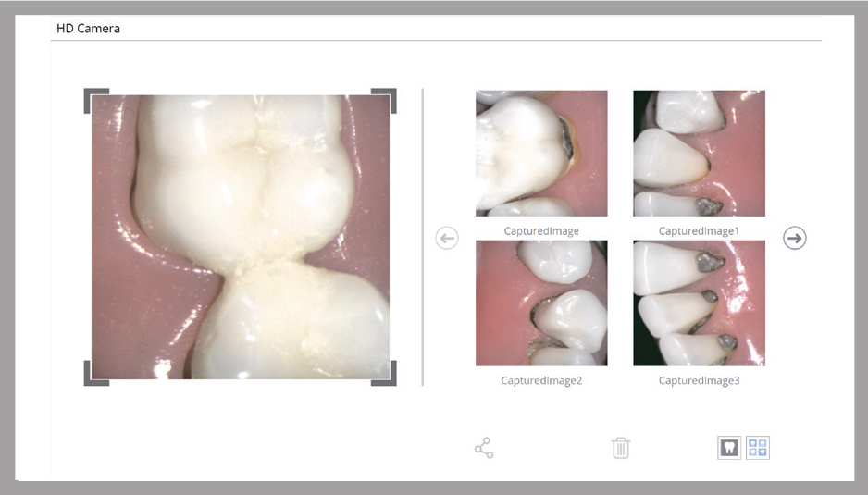
Task: Click the CapturedImage3 label text
Action: [699, 380]
